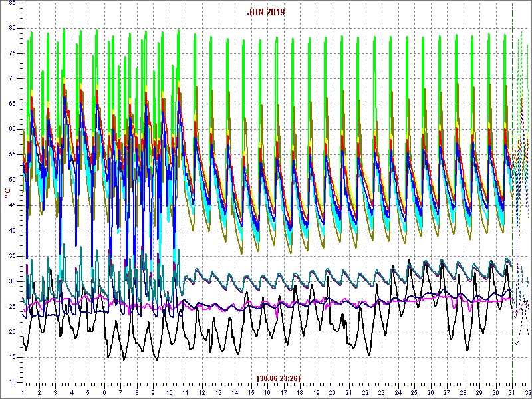Select day 6 on the date axis

coord(104,393)
